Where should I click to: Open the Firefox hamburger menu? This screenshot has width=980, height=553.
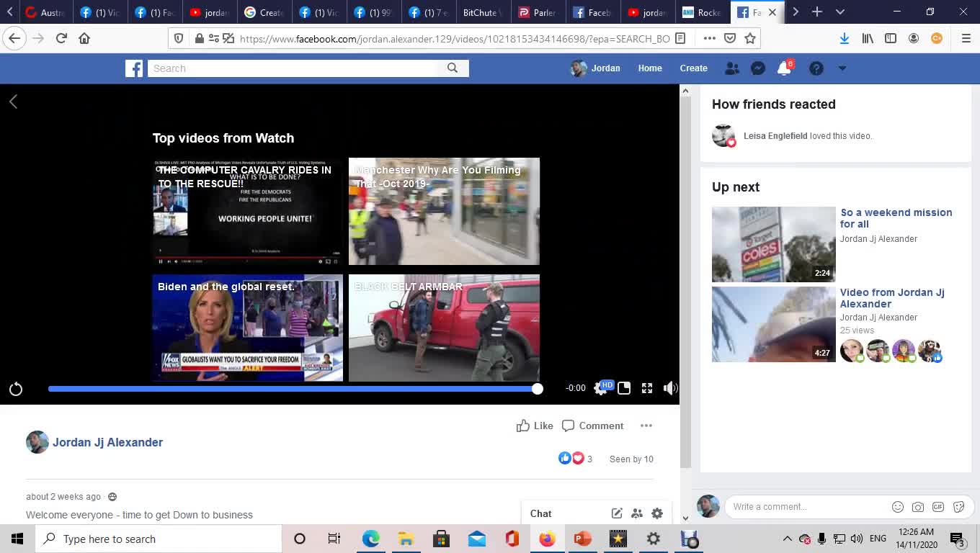[966, 38]
